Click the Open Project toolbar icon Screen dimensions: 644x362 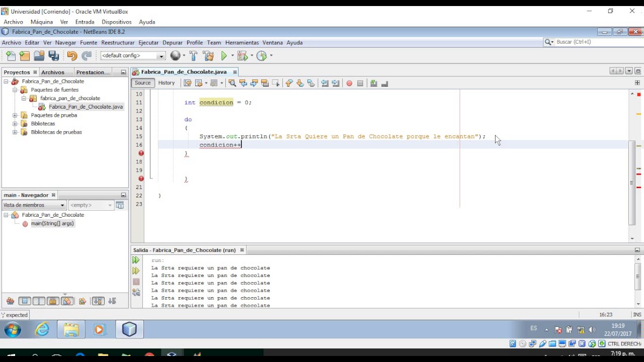pos(39,56)
